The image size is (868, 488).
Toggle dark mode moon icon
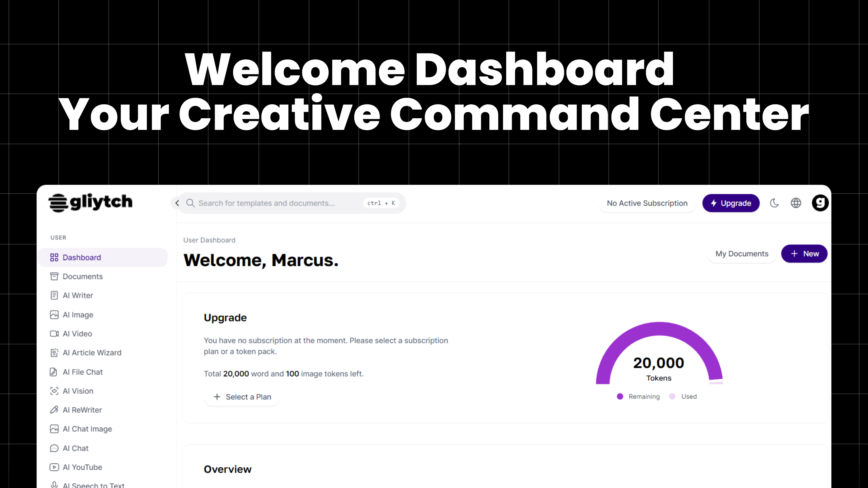pos(774,203)
